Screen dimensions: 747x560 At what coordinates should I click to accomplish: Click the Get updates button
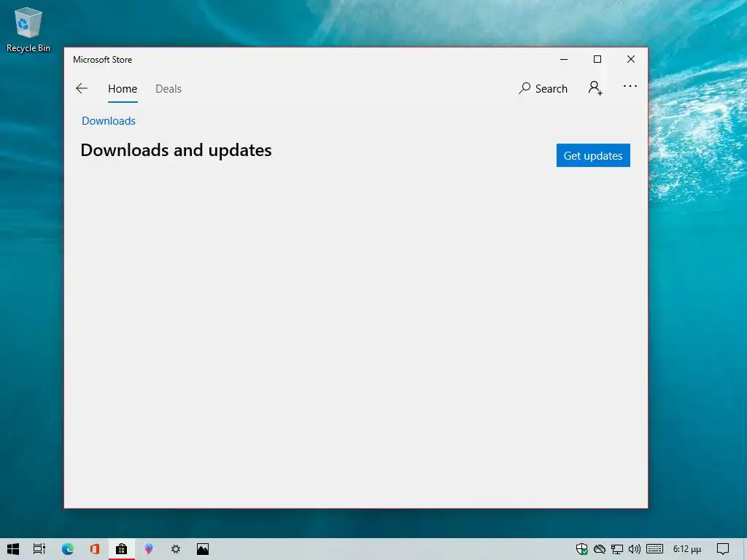pyautogui.click(x=593, y=155)
